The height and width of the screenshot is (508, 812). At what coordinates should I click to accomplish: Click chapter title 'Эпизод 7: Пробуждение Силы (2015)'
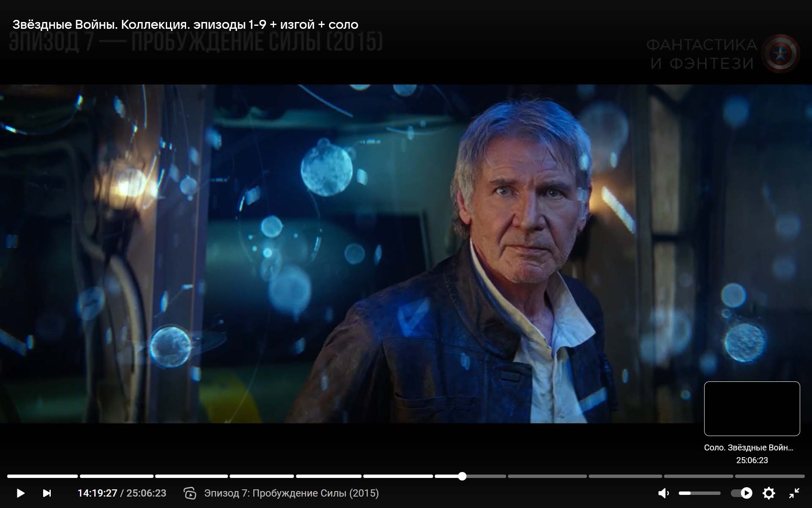click(291, 493)
